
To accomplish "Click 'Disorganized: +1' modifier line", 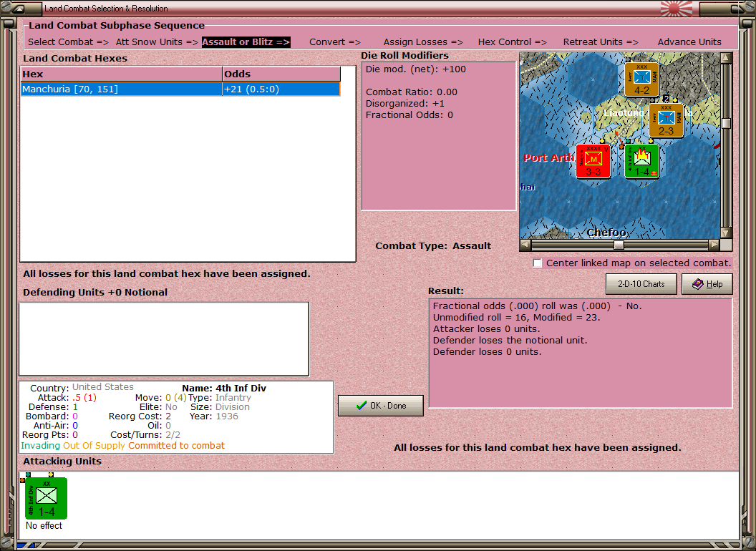I will pos(405,104).
